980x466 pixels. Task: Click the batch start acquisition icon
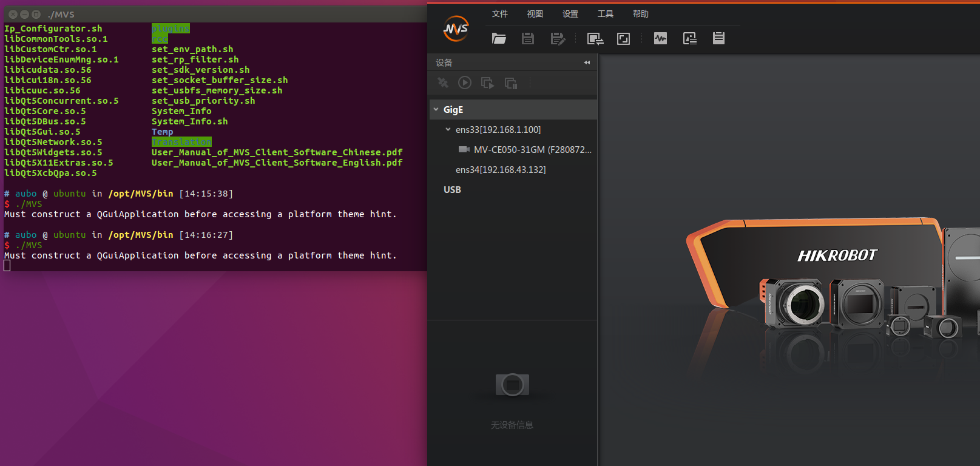click(487, 83)
